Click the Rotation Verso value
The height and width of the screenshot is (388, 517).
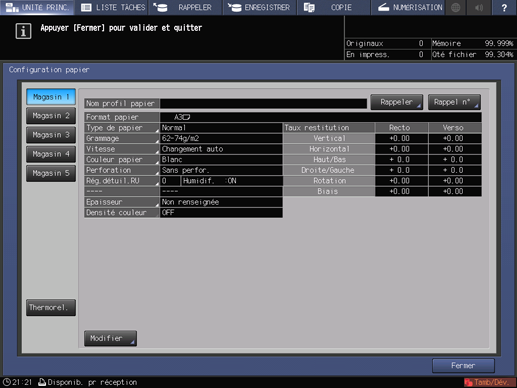coord(455,181)
